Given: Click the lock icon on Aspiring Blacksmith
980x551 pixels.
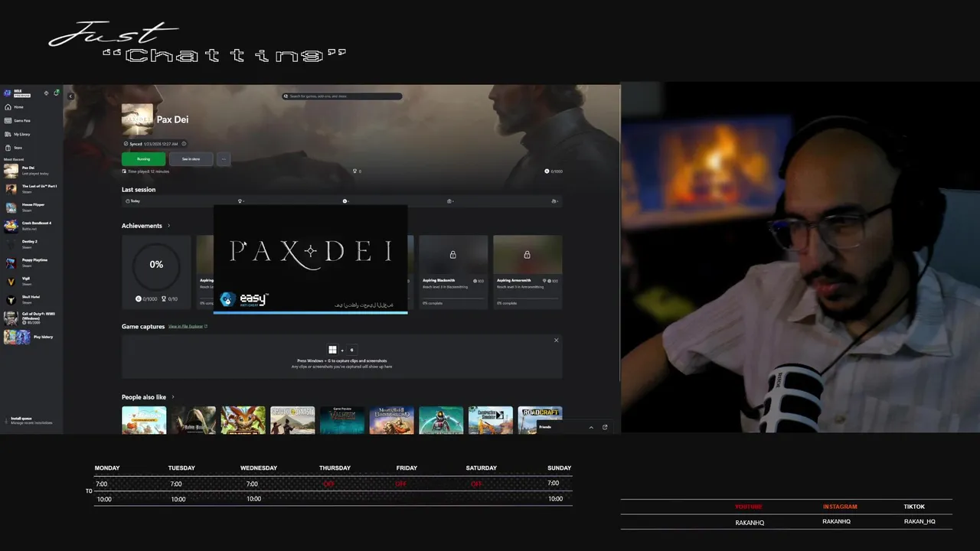Looking at the screenshot, I should point(452,254).
